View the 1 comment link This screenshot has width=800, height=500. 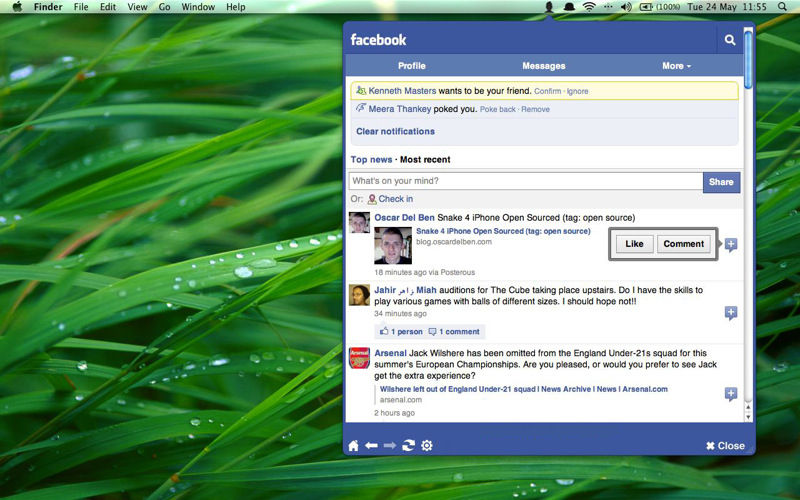click(x=454, y=332)
